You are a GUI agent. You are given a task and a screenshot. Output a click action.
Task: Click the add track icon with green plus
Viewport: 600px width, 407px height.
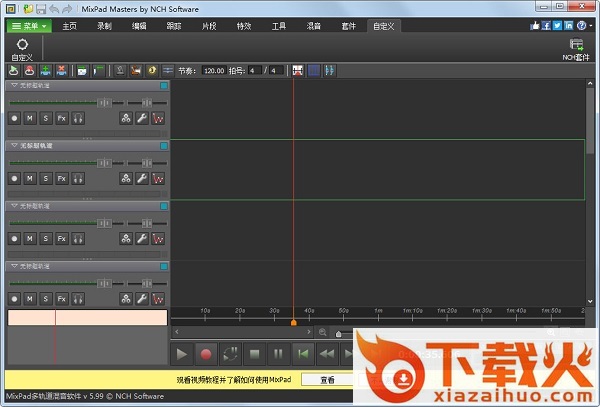[46, 71]
